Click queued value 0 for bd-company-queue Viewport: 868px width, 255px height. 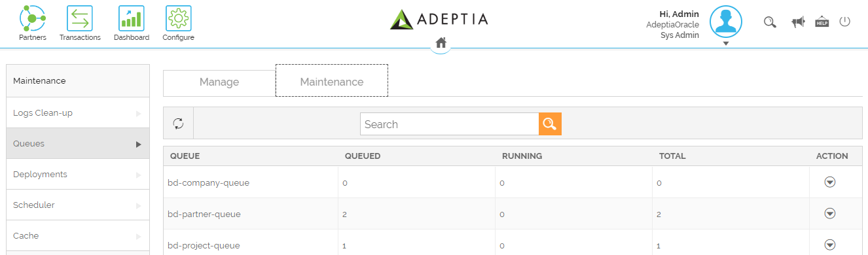[x=344, y=183]
